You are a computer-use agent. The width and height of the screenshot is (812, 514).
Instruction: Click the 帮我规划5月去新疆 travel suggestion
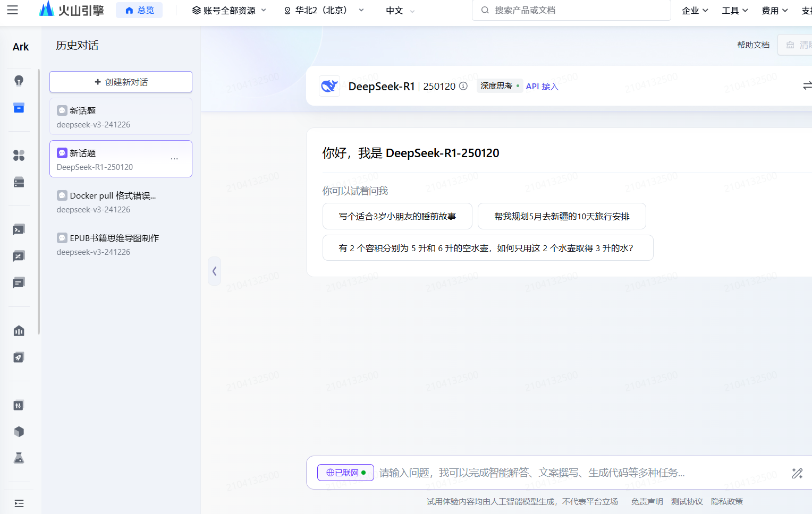point(562,216)
